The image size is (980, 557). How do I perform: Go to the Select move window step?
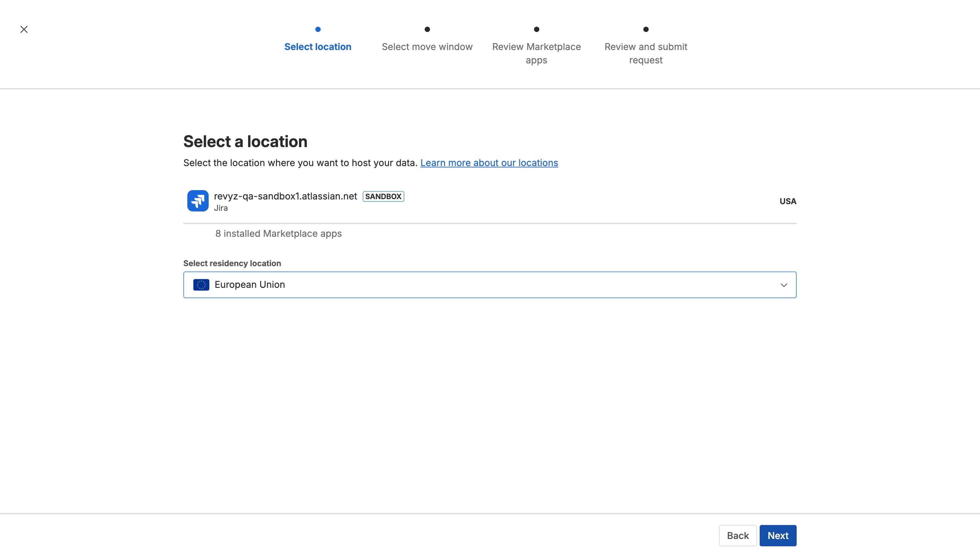[427, 47]
